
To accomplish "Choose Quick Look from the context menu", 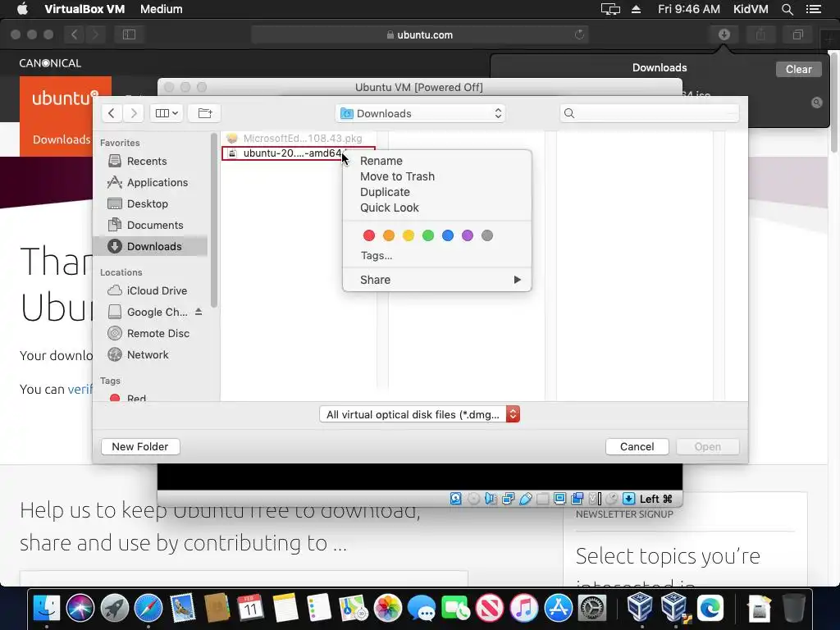I will (x=389, y=208).
